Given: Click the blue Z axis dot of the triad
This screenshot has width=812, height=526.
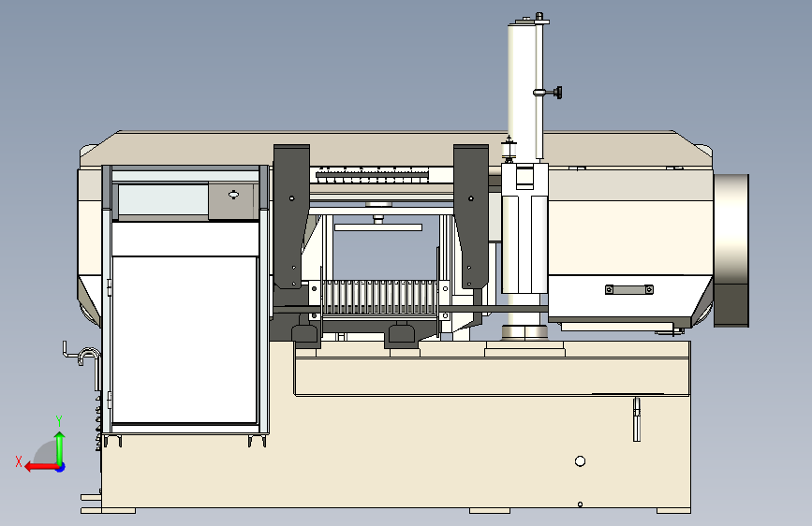Looking at the screenshot, I should [x=61, y=467].
